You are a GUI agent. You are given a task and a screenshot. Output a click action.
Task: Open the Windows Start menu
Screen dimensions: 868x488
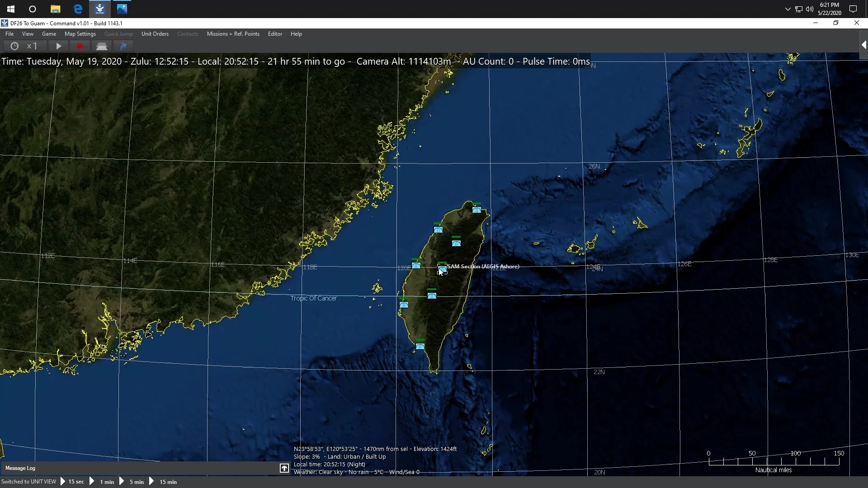tap(11, 9)
